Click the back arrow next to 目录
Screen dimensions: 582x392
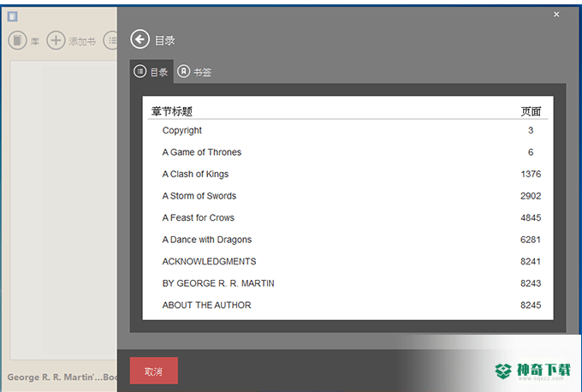140,39
